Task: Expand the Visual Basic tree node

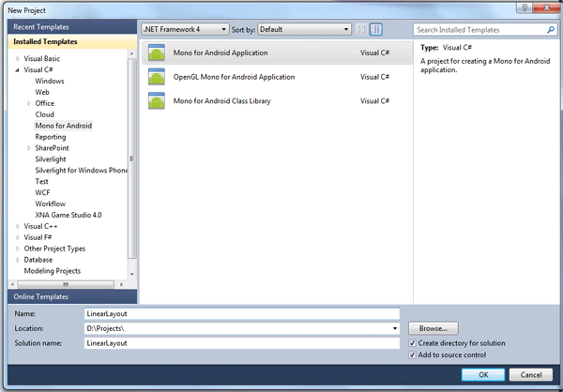Action: click(x=18, y=58)
